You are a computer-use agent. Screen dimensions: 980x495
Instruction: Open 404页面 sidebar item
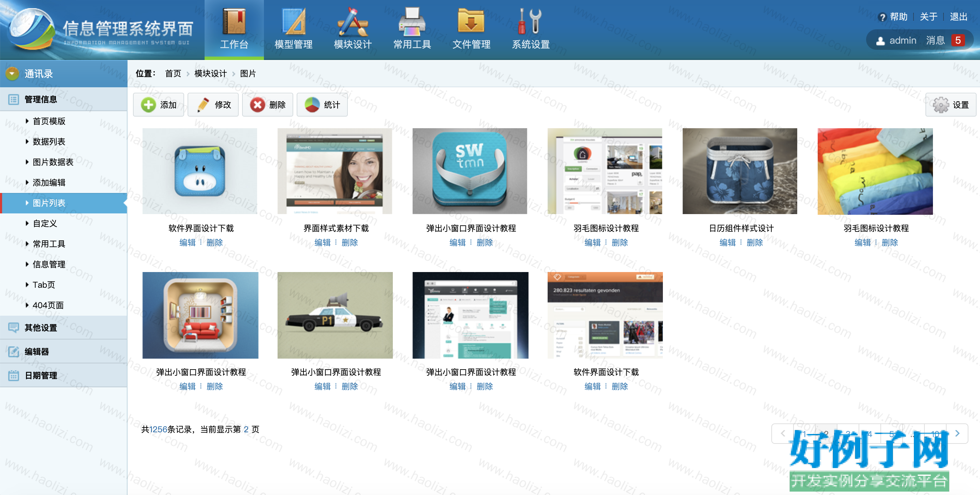point(48,305)
